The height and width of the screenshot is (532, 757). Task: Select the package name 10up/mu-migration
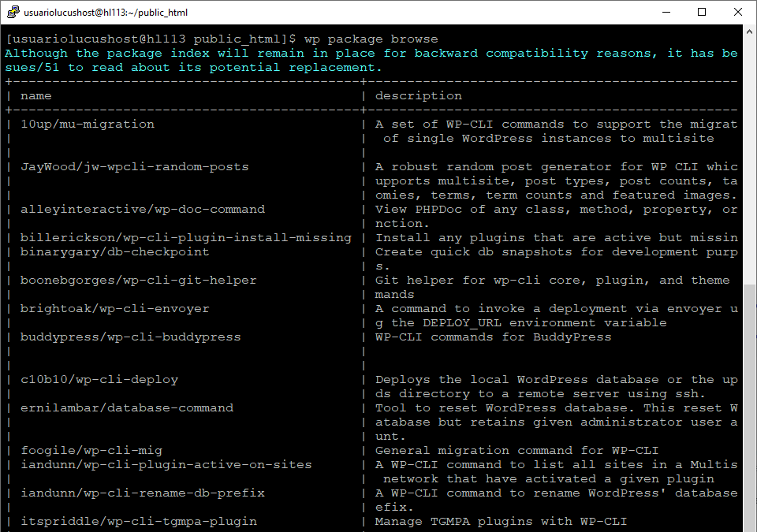pos(88,125)
